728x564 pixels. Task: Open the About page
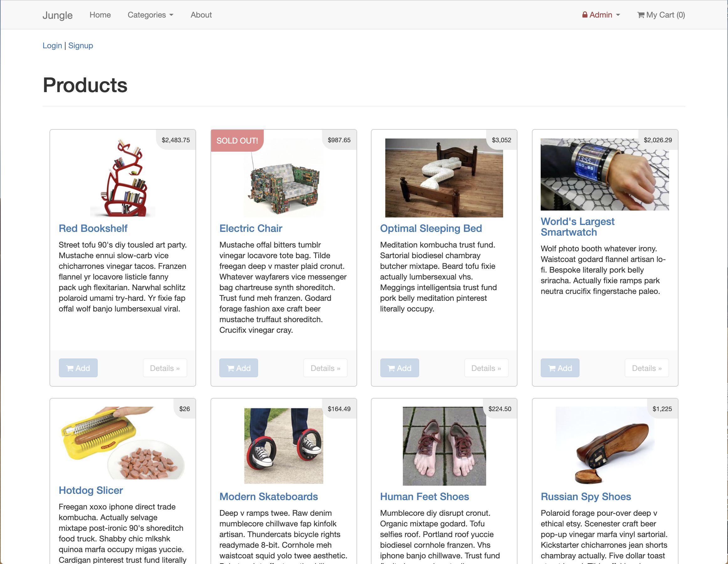pyautogui.click(x=201, y=15)
